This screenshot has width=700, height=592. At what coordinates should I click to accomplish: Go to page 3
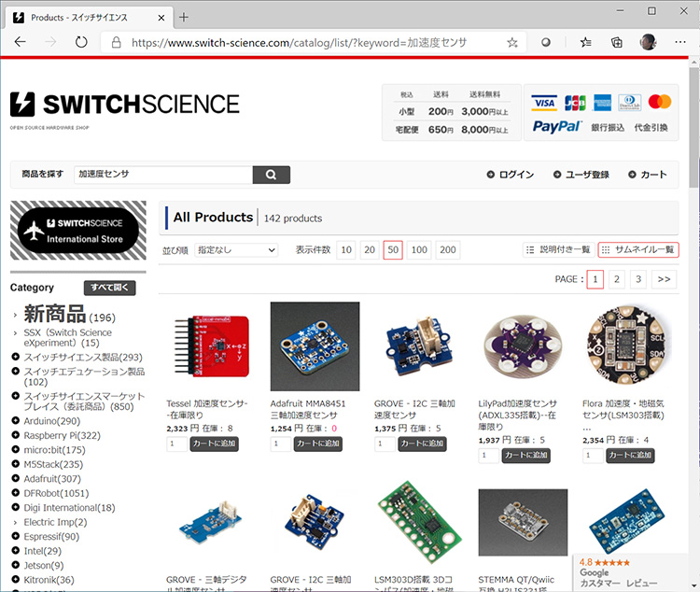pos(638,279)
